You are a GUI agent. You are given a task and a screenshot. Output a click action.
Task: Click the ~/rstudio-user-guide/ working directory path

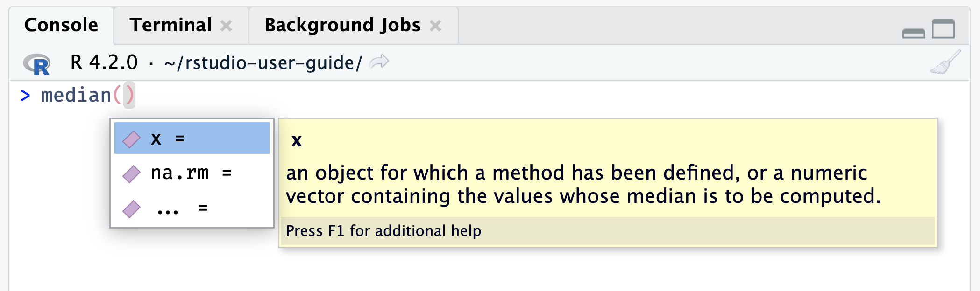263,63
